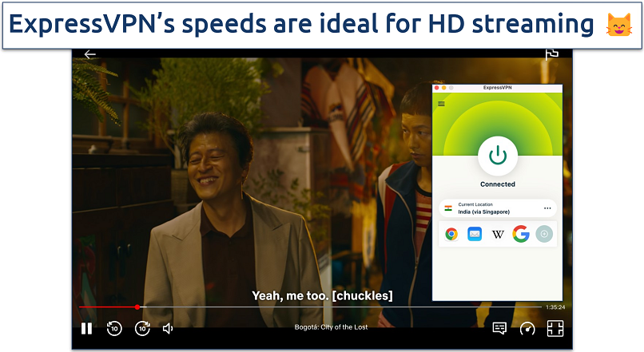Launch the Chrome shortcut in ExpressVPN
644x352 pixels.
pyautogui.click(x=451, y=234)
